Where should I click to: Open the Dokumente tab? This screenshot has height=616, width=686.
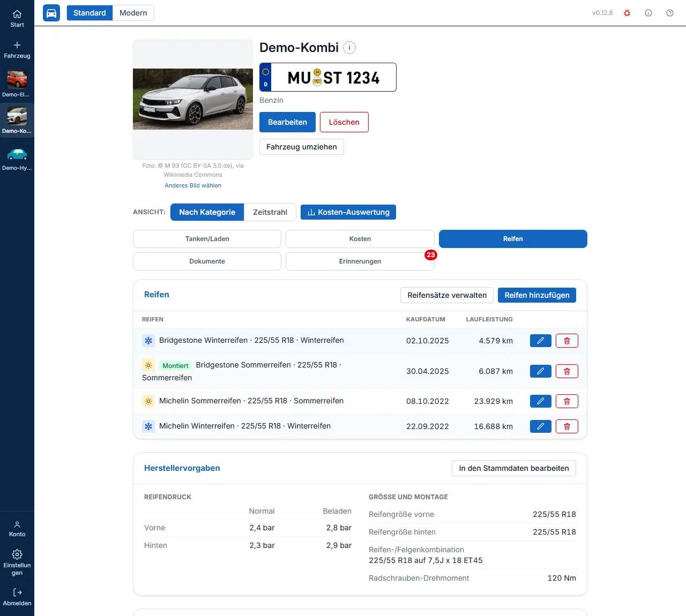pyautogui.click(x=207, y=261)
